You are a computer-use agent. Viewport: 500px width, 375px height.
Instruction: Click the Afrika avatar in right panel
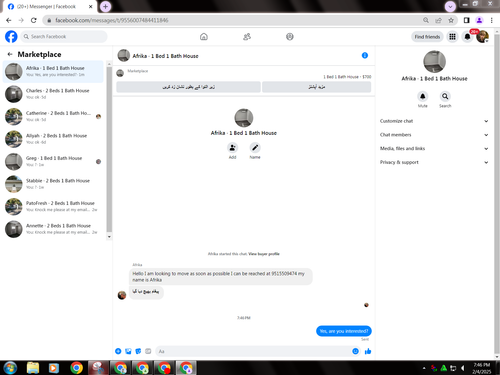pyautogui.click(x=434, y=62)
